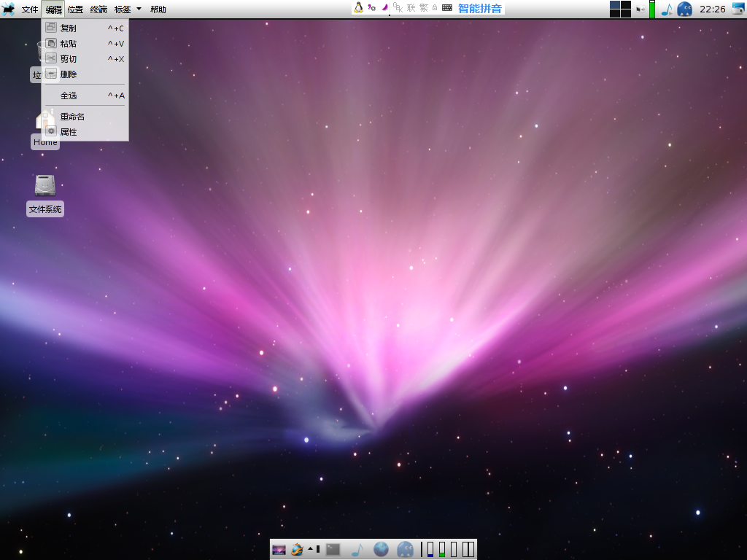Open the blue ghost tray icon

(684, 9)
